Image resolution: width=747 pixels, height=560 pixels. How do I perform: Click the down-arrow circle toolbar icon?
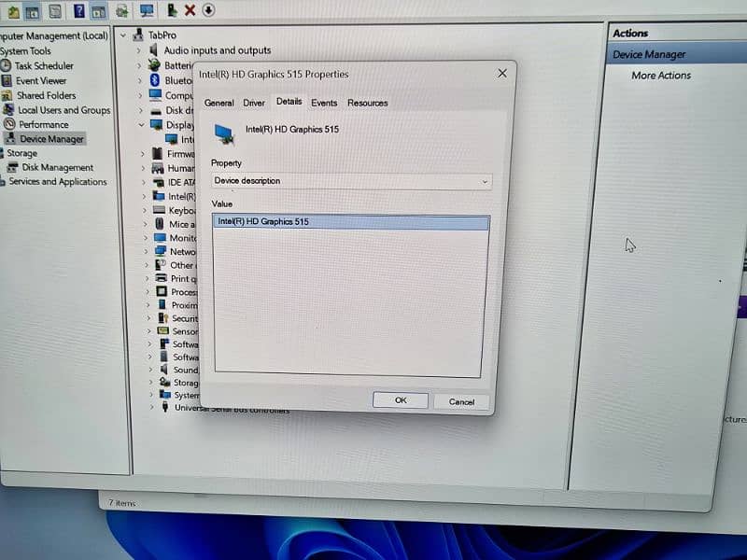point(208,10)
